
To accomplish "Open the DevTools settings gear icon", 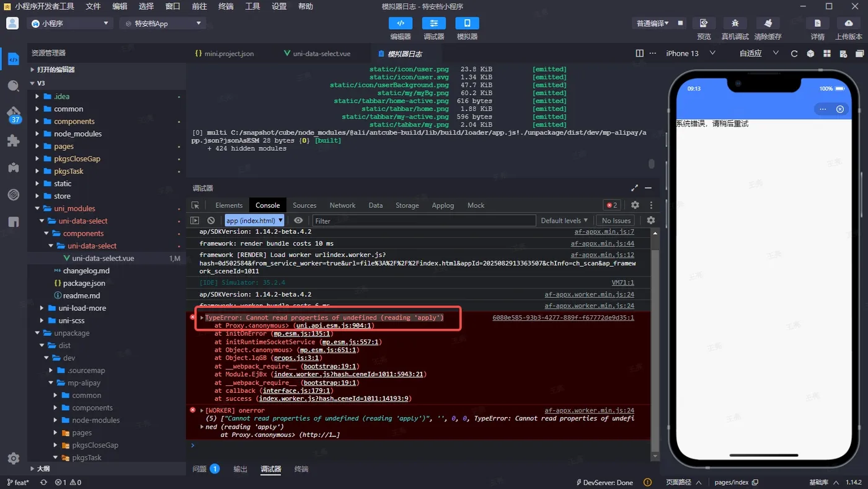I will [x=635, y=205].
